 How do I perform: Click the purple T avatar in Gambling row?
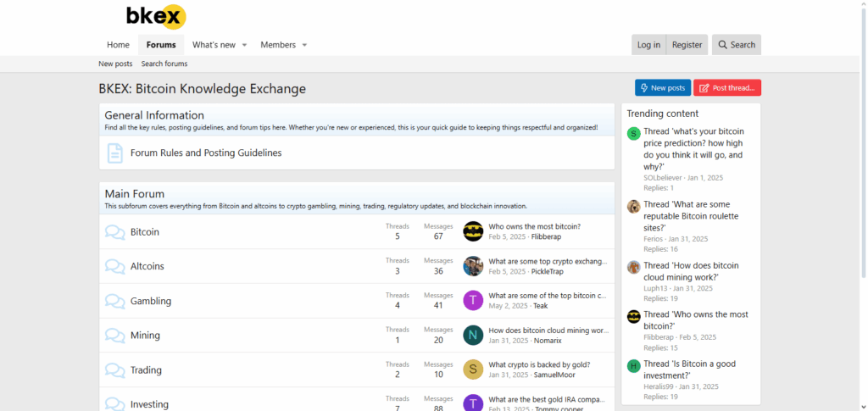473,301
